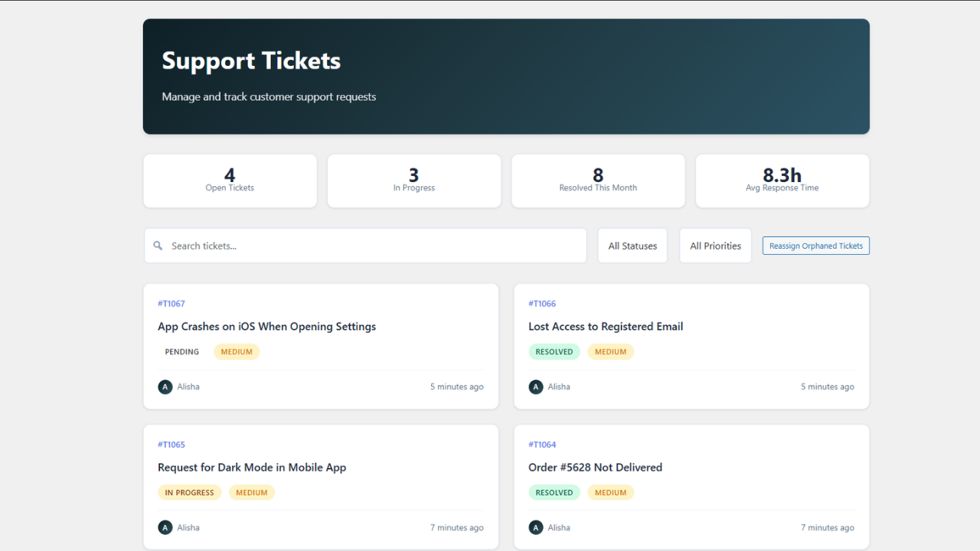This screenshot has width=980, height=551.
Task: Open 'Request for Dark Mode in Mobile App'
Action: click(252, 467)
